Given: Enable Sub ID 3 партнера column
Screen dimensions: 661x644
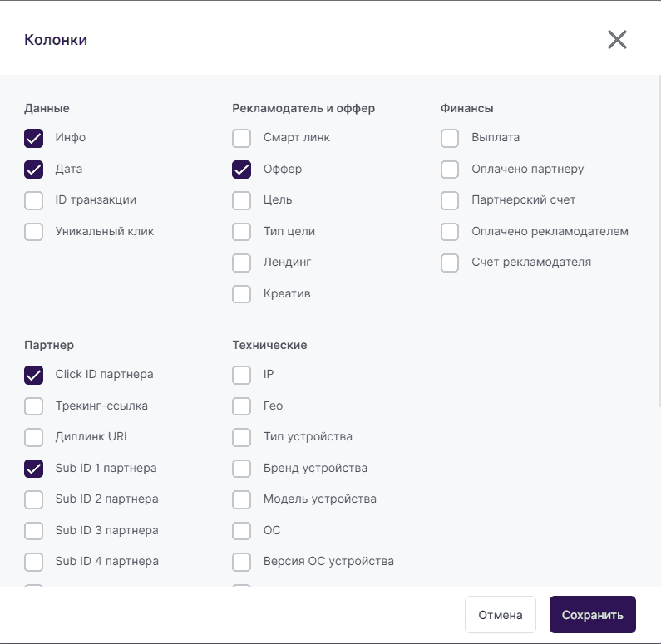Looking at the screenshot, I should point(34,531).
